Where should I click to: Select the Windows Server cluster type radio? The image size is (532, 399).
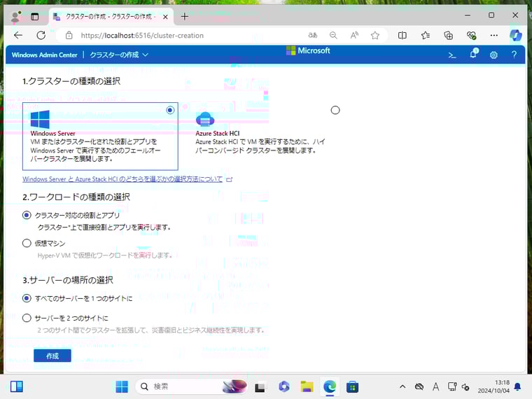pyautogui.click(x=170, y=110)
